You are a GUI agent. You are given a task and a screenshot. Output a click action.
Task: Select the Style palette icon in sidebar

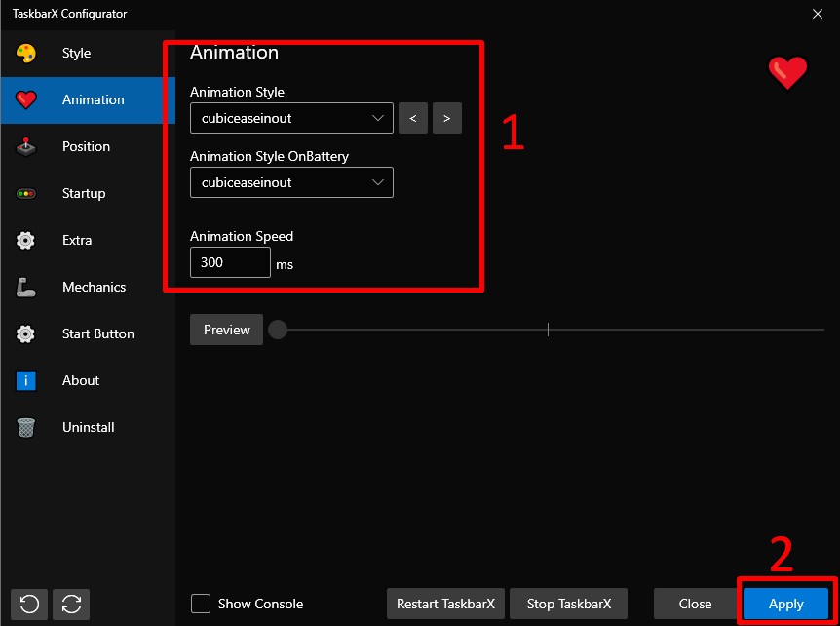click(26, 53)
